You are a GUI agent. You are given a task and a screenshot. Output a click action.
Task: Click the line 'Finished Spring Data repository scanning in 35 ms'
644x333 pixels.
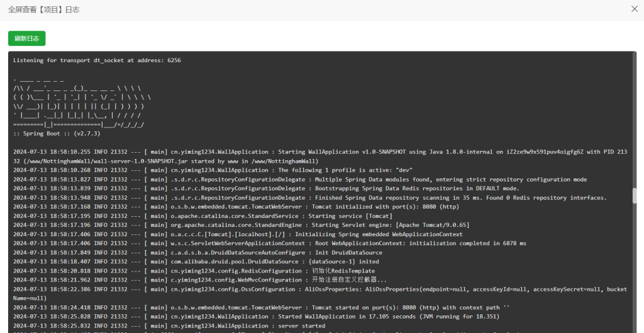[x=309, y=198]
